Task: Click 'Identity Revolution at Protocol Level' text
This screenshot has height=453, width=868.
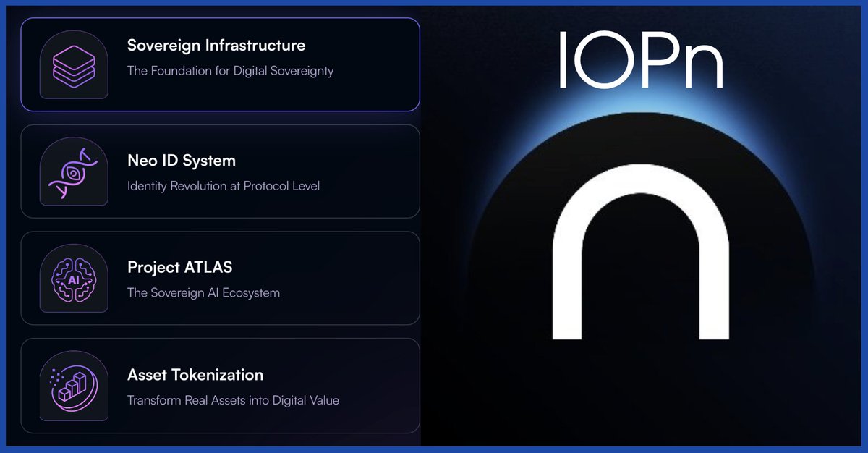Action: (x=223, y=187)
